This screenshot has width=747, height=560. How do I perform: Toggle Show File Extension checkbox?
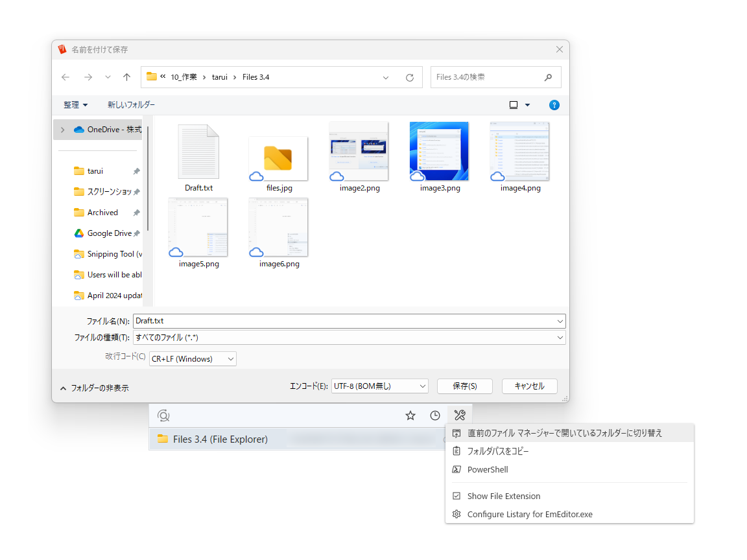(x=456, y=496)
